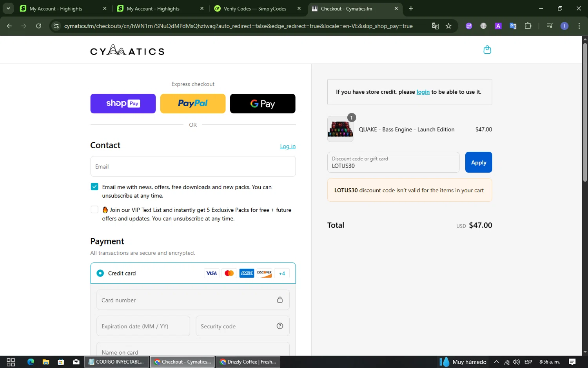
Task: Open the notification center icon
Action: pyautogui.click(x=572, y=362)
